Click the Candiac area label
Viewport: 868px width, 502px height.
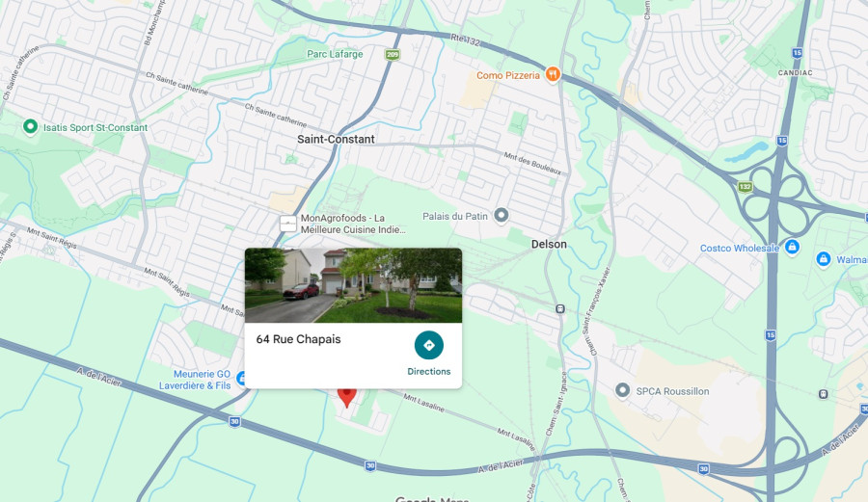point(796,73)
